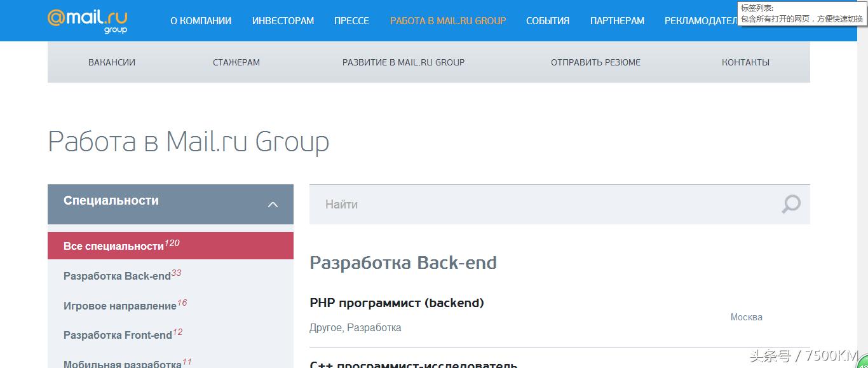The height and width of the screenshot is (368, 868).
Task: Open the СОБЫТИЯ menu item
Action: [x=548, y=21]
